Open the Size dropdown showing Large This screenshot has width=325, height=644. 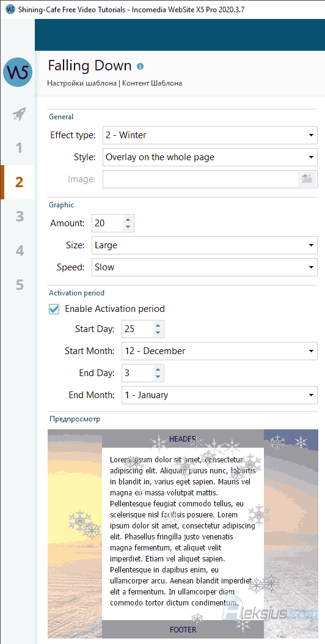(205, 246)
